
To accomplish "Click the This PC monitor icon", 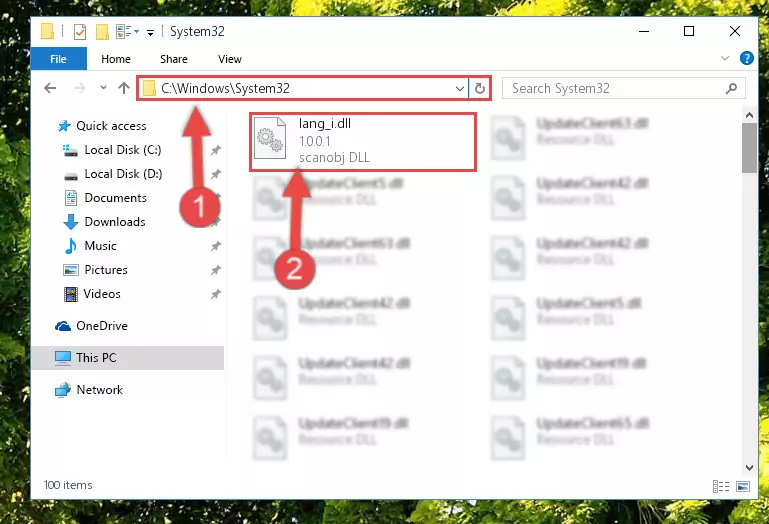I will point(63,358).
